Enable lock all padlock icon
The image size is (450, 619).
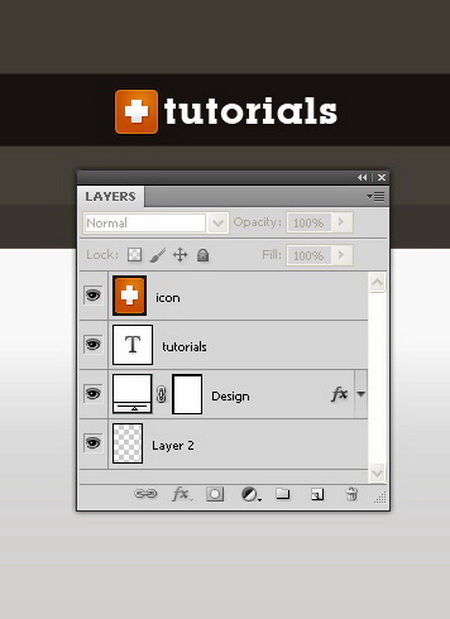(203, 255)
